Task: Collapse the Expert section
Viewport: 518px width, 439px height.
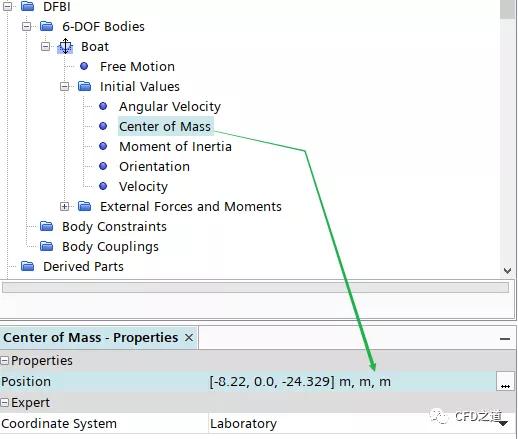Action: [x=4, y=403]
